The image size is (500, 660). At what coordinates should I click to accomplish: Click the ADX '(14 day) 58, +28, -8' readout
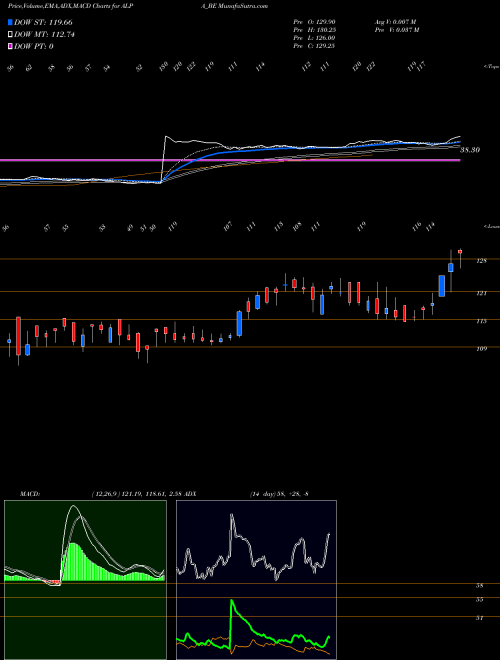(279, 493)
